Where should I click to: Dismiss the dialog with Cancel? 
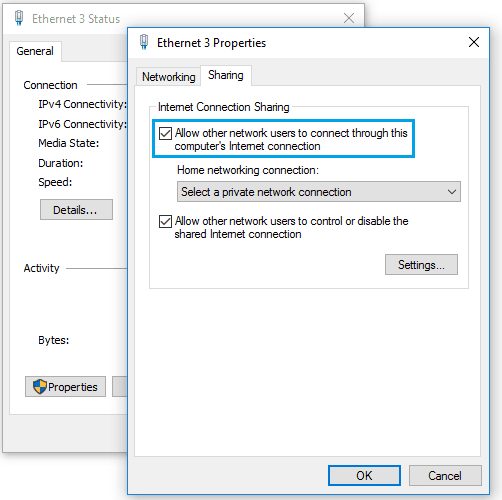[445, 475]
